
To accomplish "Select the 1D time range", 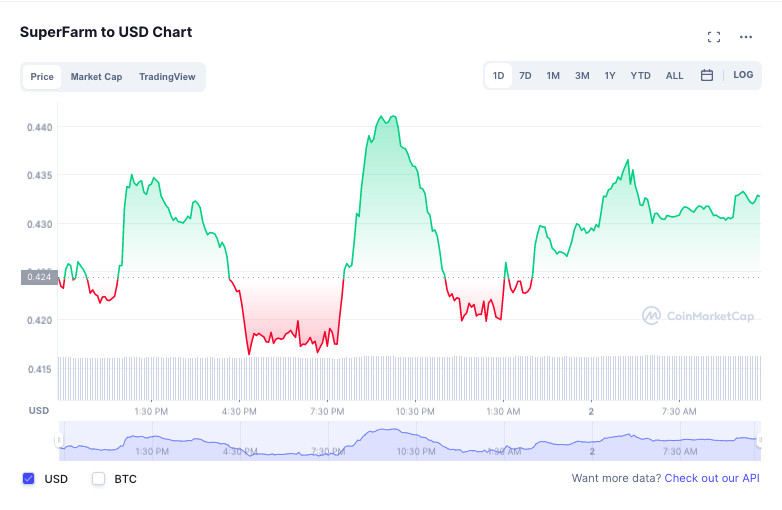I will (498, 76).
